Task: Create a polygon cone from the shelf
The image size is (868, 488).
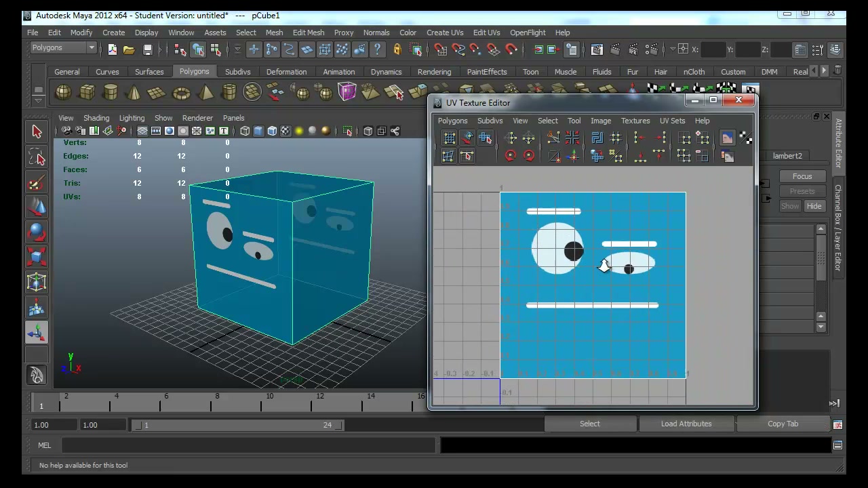Action: pos(134,92)
